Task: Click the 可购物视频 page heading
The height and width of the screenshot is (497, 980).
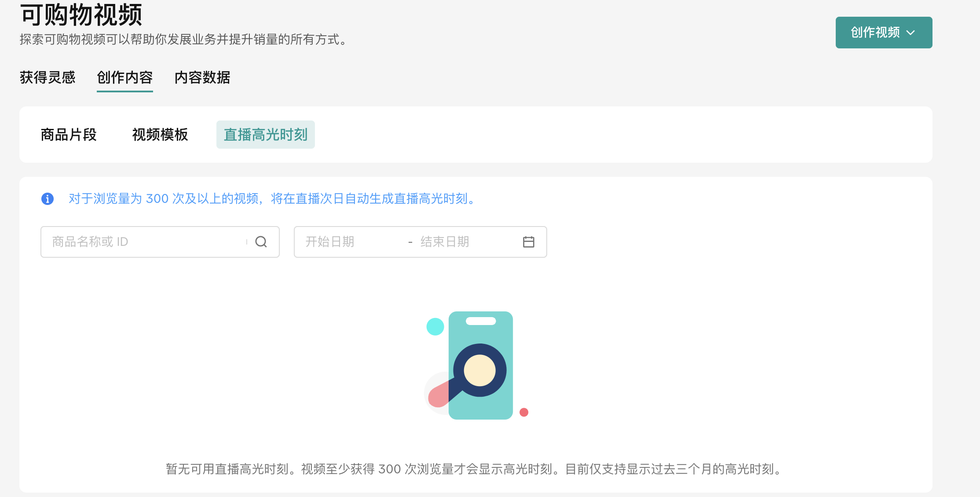Action: click(x=81, y=15)
